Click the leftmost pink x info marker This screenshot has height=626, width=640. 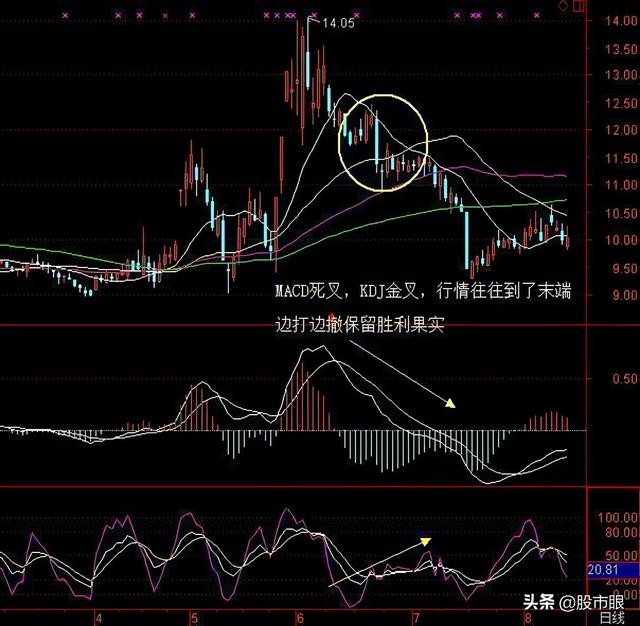[65, 16]
